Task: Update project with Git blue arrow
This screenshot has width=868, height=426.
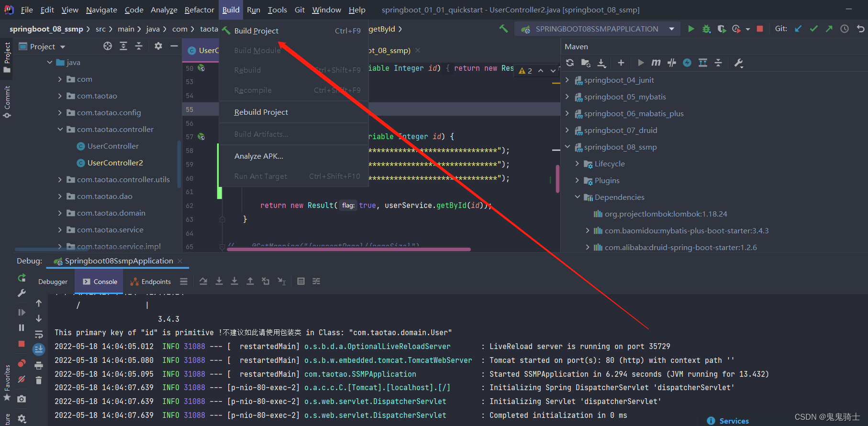Action: click(798, 29)
